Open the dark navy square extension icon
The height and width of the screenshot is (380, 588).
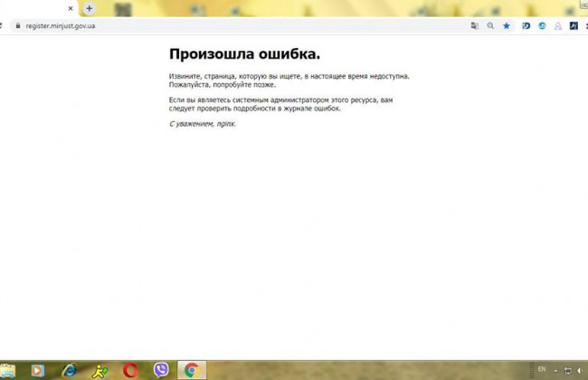574,26
